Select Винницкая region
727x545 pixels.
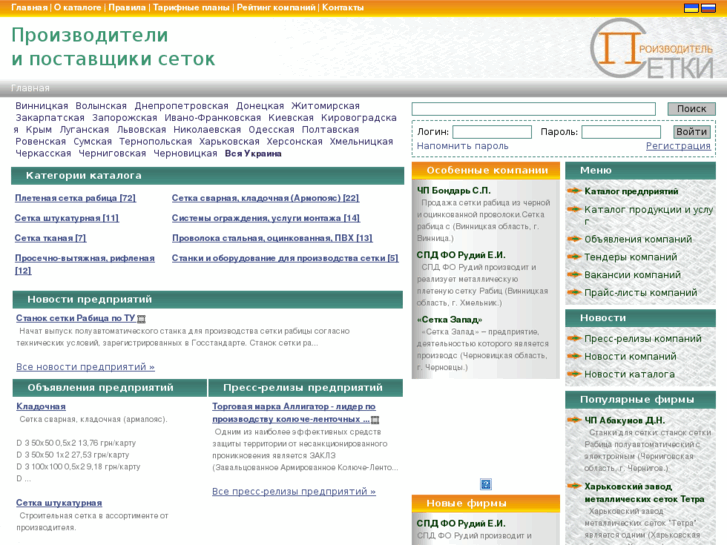tap(42, 106)
